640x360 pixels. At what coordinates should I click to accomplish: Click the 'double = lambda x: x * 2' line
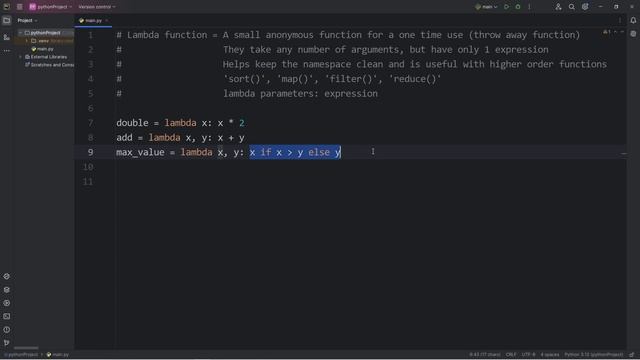(180, 123)
